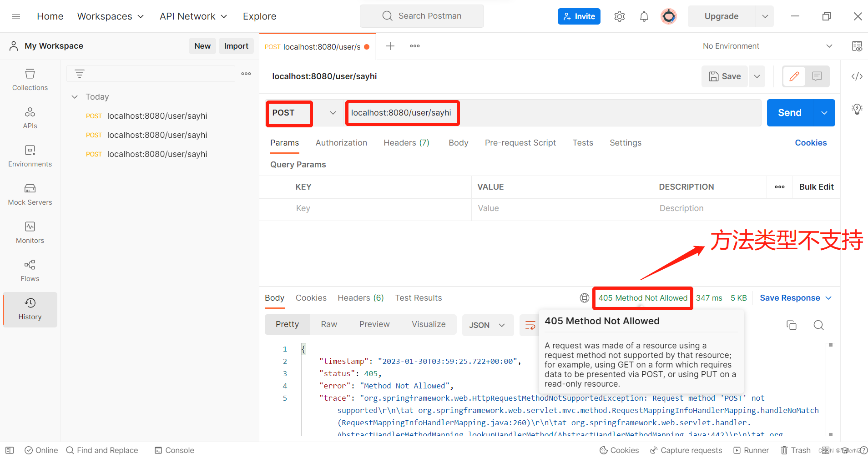Open the Upgrade dropdown arrow

click(x=765, y=16)
